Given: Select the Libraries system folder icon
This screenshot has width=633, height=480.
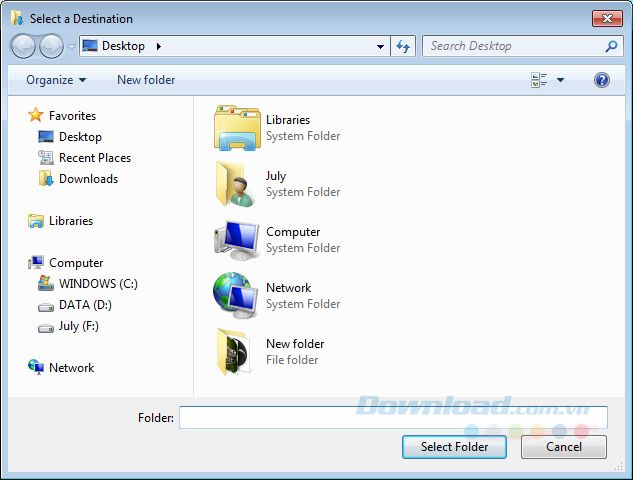Looking at the screenshot, I should coord(237,128).
